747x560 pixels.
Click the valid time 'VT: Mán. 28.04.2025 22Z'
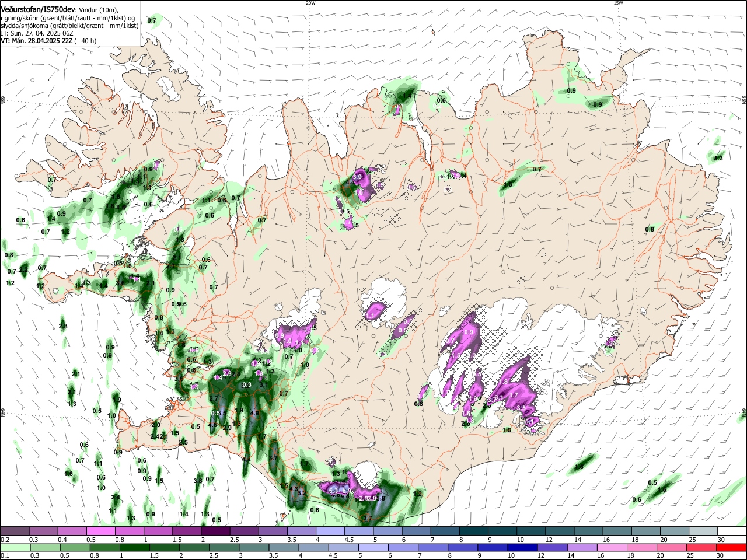[37, 41]
